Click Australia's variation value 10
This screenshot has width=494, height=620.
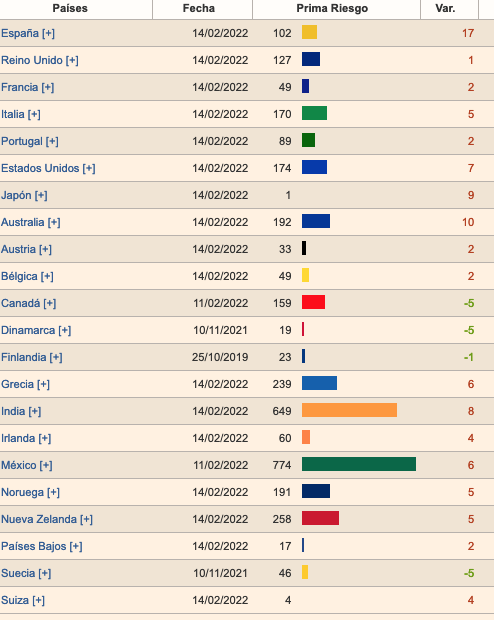(x=468, y=222)
